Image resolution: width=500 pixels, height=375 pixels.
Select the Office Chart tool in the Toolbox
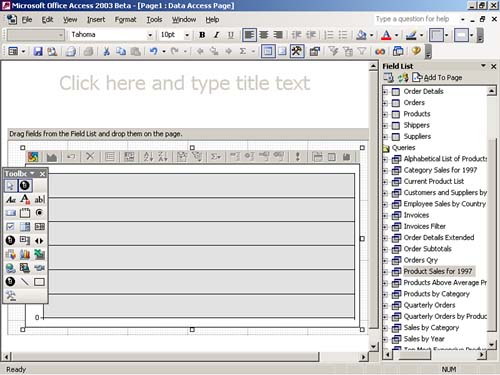coord(25,254)
